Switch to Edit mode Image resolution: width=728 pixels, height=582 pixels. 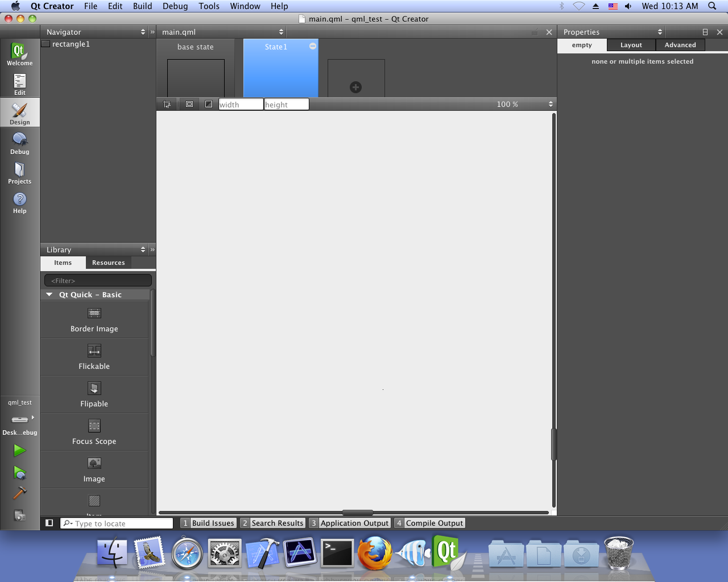coord(19,84)
